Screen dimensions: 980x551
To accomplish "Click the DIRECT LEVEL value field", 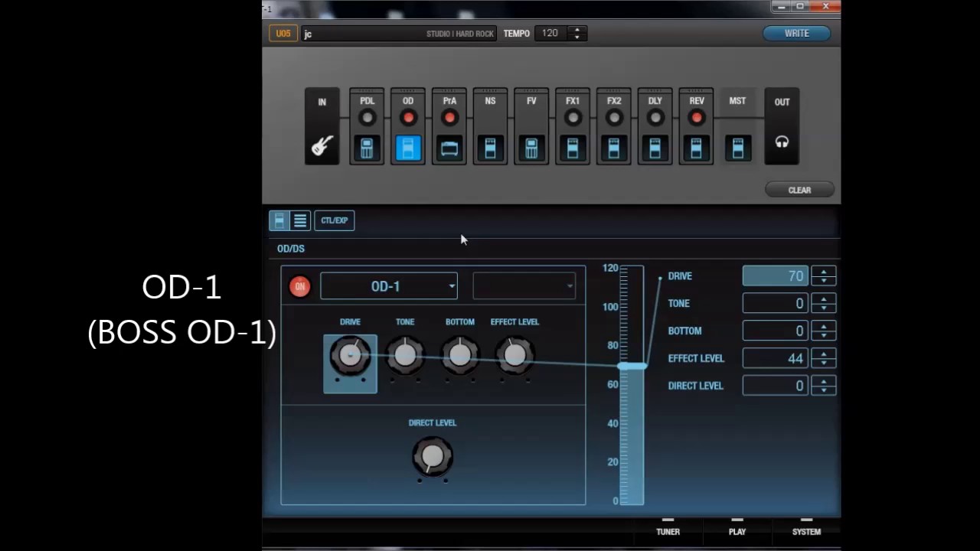I will [x=776, y=386].
